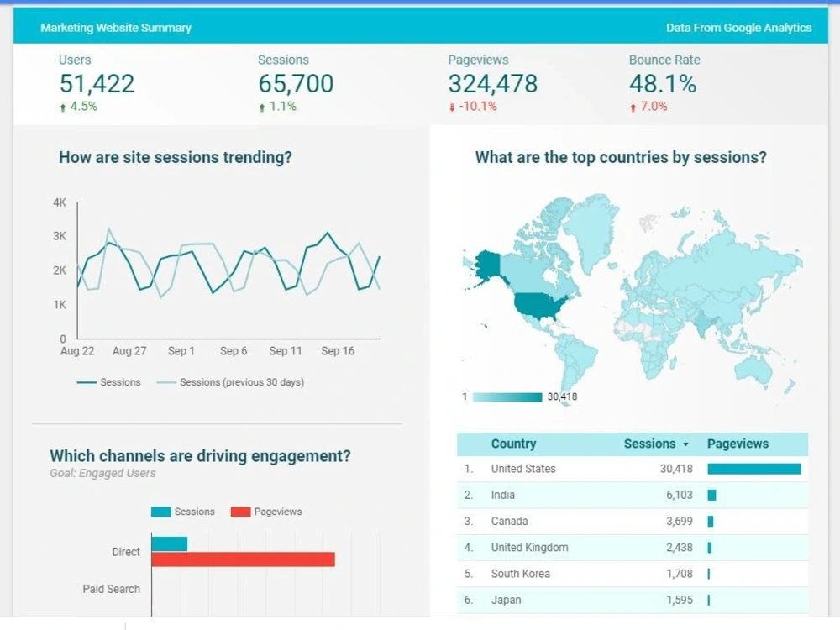This screenshot has width=840, height=630.
Task: Click 'What are the top countries by sessions?' heading
Action: [x=621, y=158]
